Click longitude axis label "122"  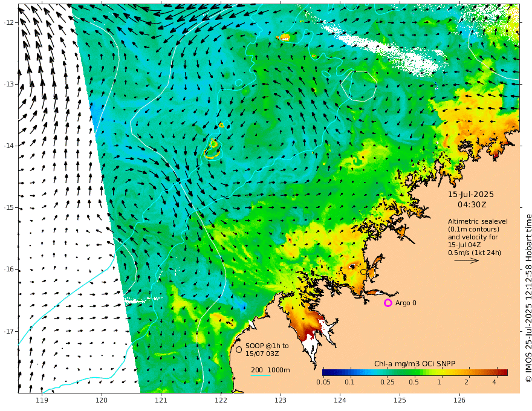click(221, 400)
